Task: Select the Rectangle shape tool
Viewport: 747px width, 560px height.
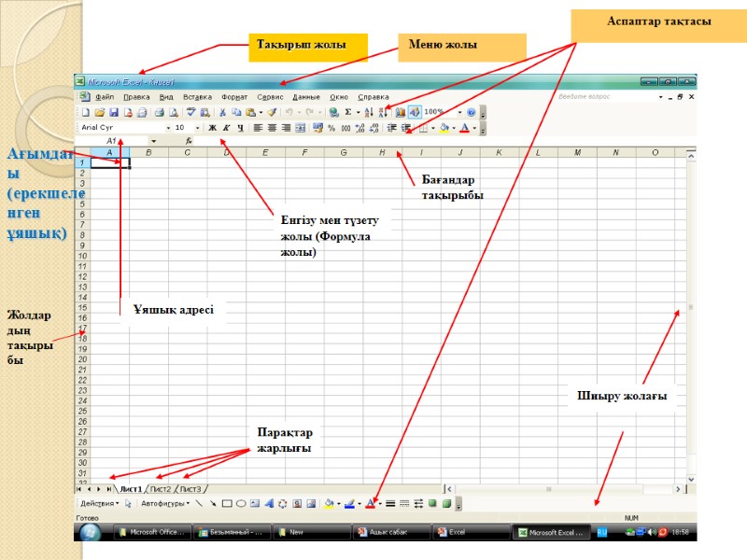Action: coord(227,503)
